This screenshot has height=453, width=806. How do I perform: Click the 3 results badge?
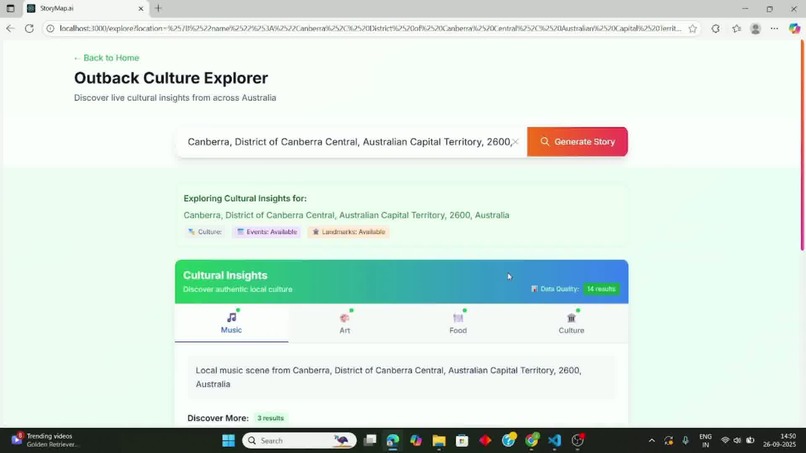coord(270,418)
